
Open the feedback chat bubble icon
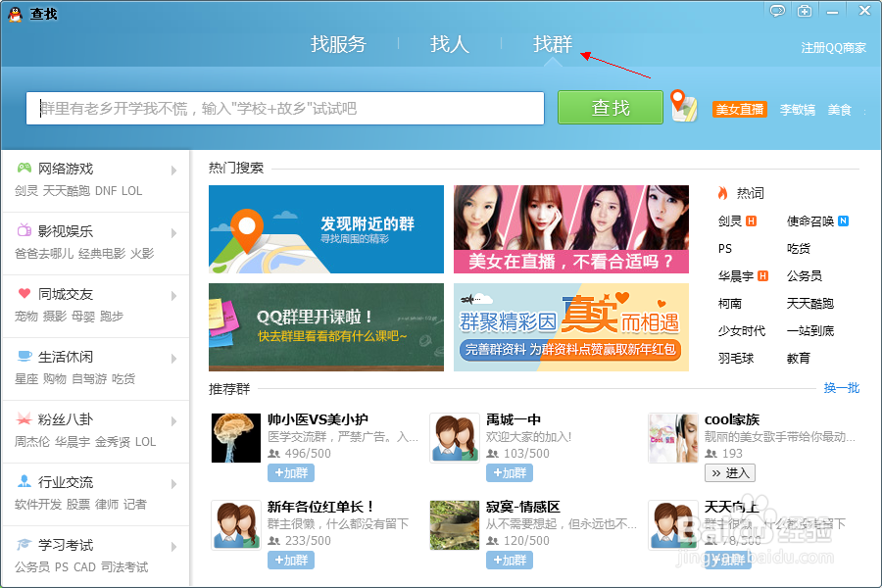pyautogui.click(x=777, y=11)
